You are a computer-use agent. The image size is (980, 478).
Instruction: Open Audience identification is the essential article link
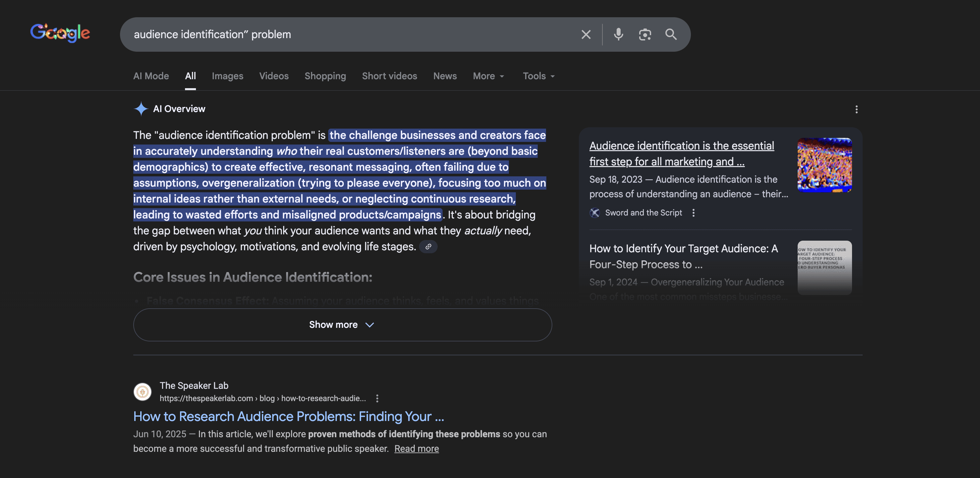[x=681, y=153]
